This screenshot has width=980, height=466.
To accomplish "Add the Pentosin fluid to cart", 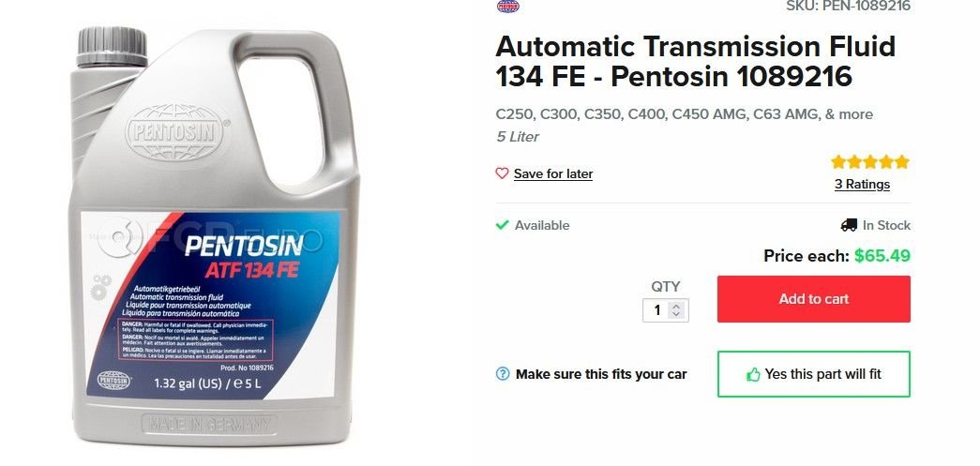I will [x=814, y=299].
